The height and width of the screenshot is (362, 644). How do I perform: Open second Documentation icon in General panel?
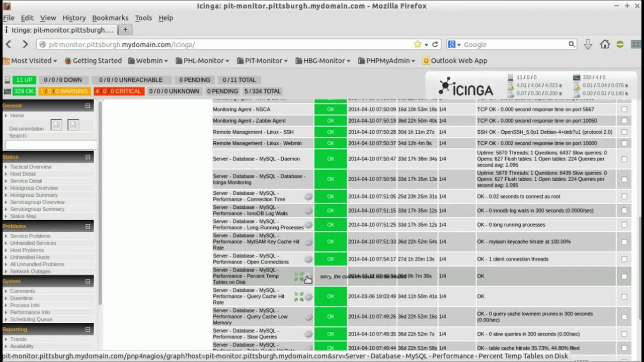73,125
